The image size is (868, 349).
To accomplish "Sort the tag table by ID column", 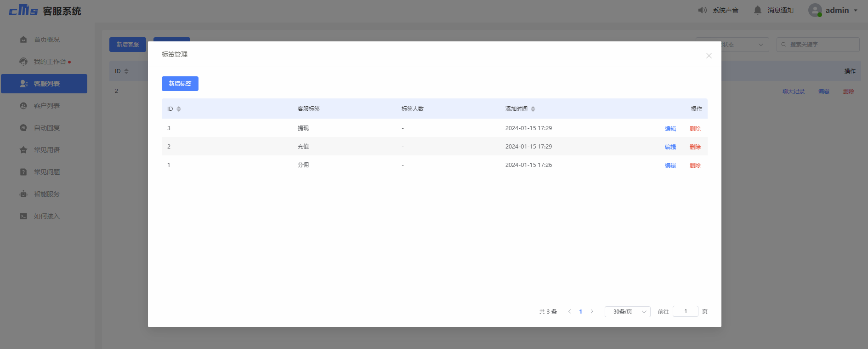I will tap(179, 109).
